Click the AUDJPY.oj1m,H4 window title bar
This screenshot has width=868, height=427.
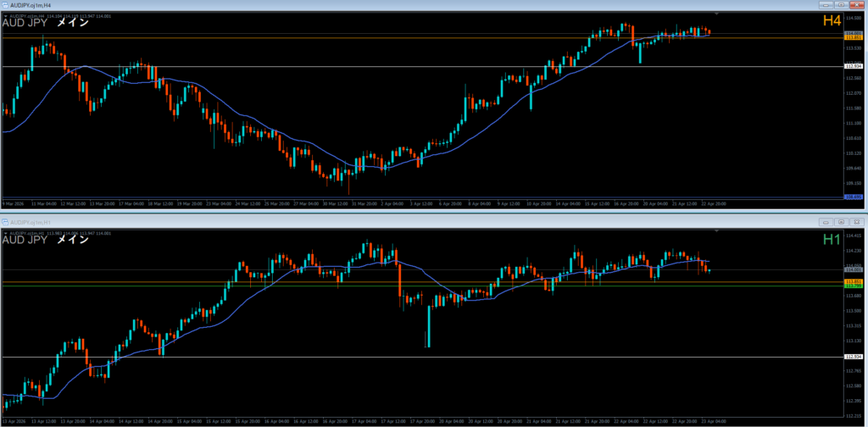pyautogui.click(x=339, y=5)
